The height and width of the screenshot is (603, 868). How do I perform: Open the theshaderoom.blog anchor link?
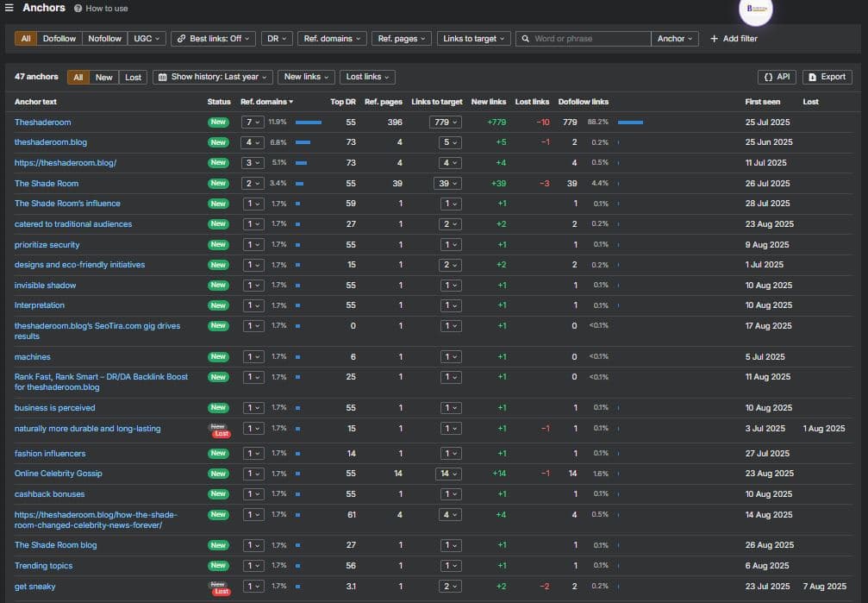click(x=50, y=142)
